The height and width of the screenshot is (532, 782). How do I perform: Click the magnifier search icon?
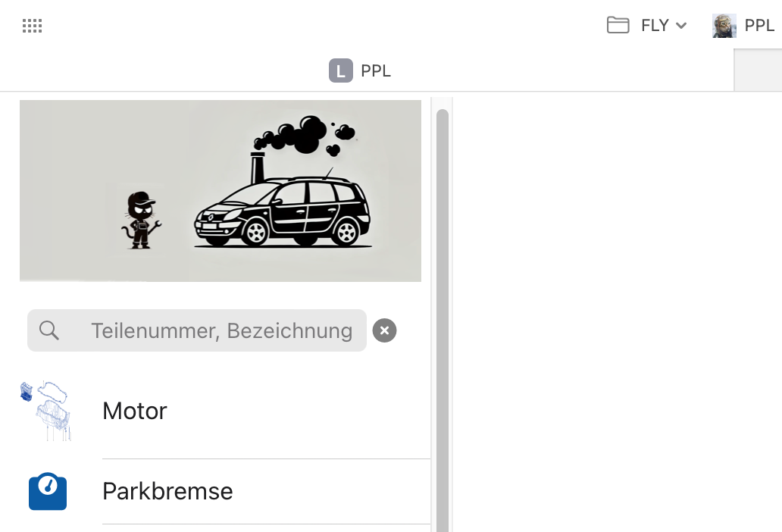(x=48, y=330)
